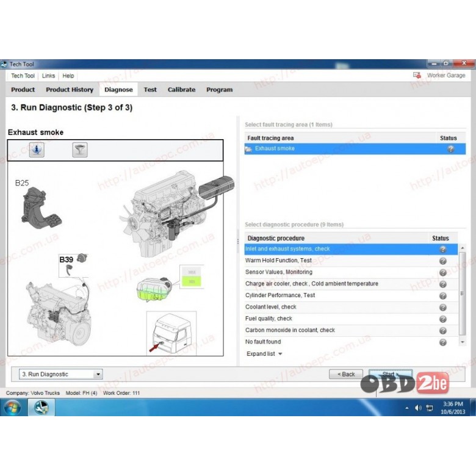Click status icon for Coolant level, check
Viewport: 476px width, 476px height.
[x=443, y=307]
